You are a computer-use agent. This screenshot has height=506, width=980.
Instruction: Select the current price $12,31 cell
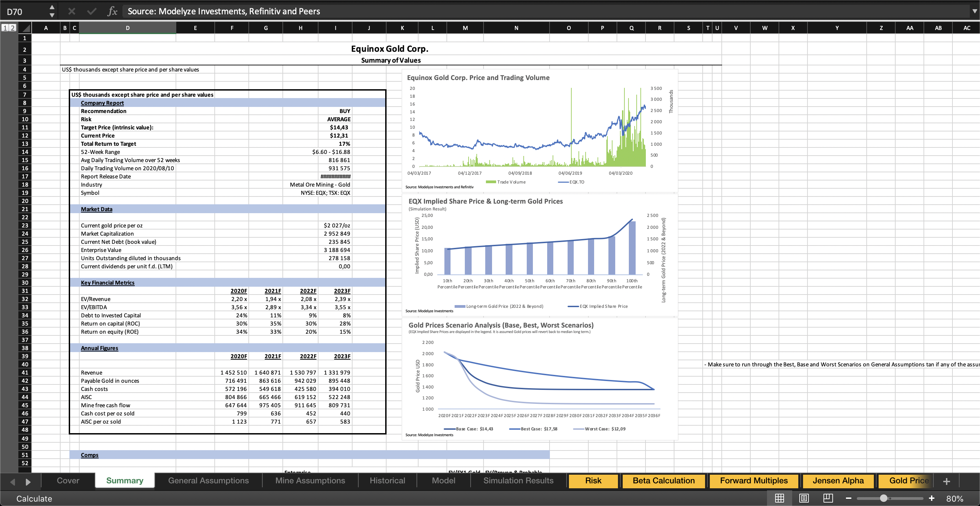(335, 136)
